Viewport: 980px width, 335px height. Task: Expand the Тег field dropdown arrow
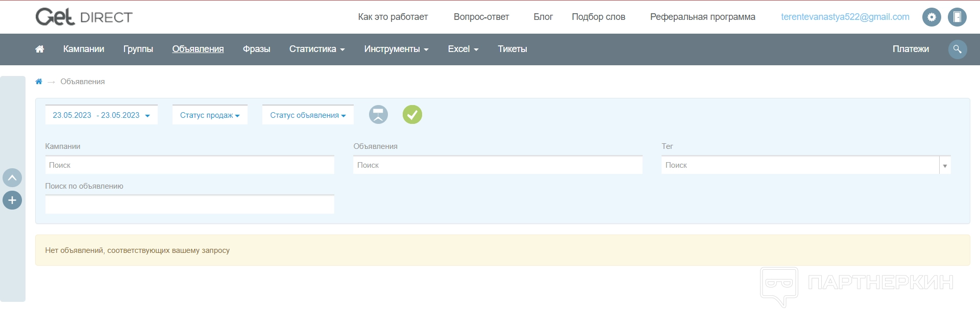point(945,166)
